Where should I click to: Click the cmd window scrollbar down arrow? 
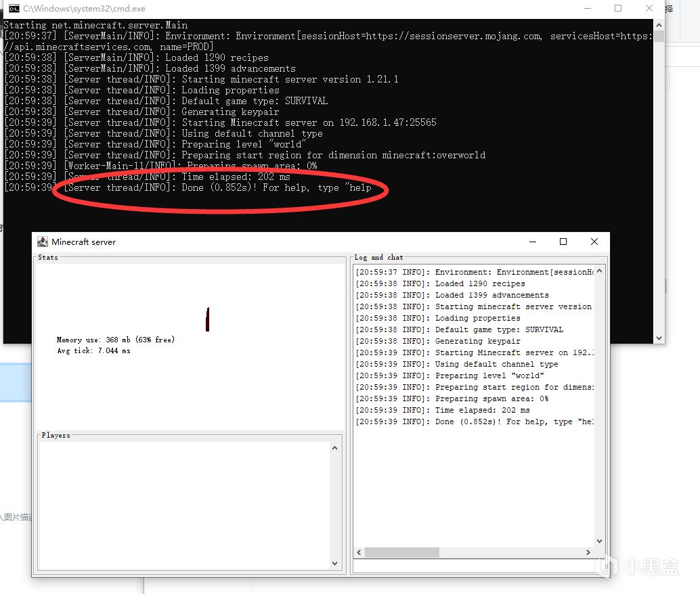pyautogui.click(x=659, y=338)
